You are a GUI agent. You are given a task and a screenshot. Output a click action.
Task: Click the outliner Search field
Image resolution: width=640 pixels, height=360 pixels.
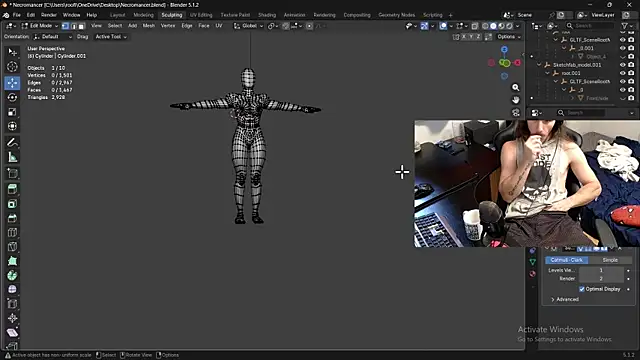(589, 26)
